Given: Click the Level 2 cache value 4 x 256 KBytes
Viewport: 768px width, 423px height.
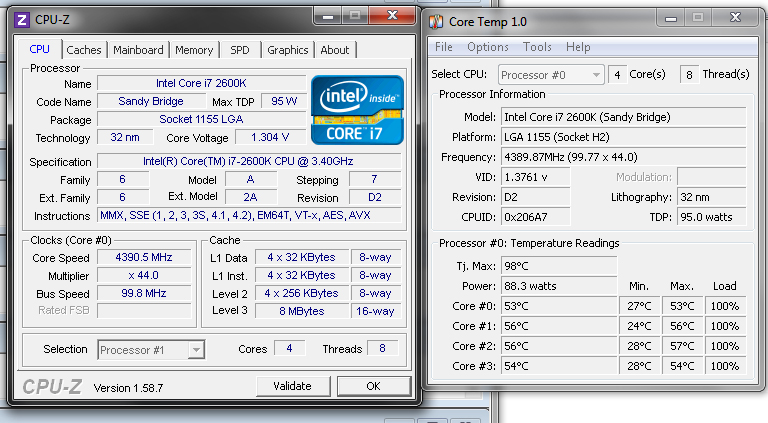Looking at the screenshot, I should point(302,293).
